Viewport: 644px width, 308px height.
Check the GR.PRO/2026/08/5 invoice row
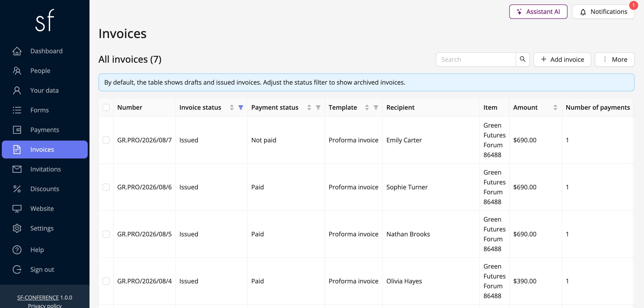click(x=106, y=234)
